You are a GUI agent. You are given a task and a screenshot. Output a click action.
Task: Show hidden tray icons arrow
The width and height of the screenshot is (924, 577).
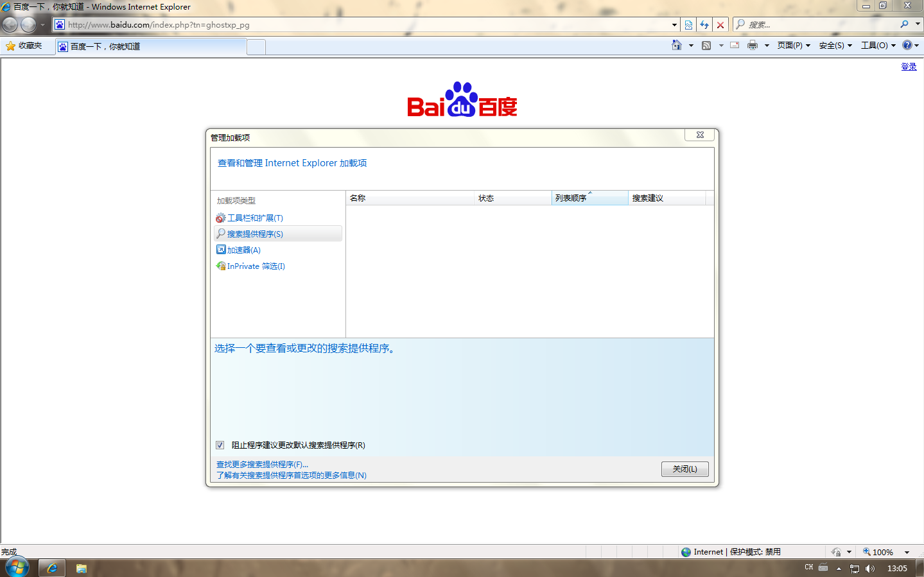click(839, 569)
